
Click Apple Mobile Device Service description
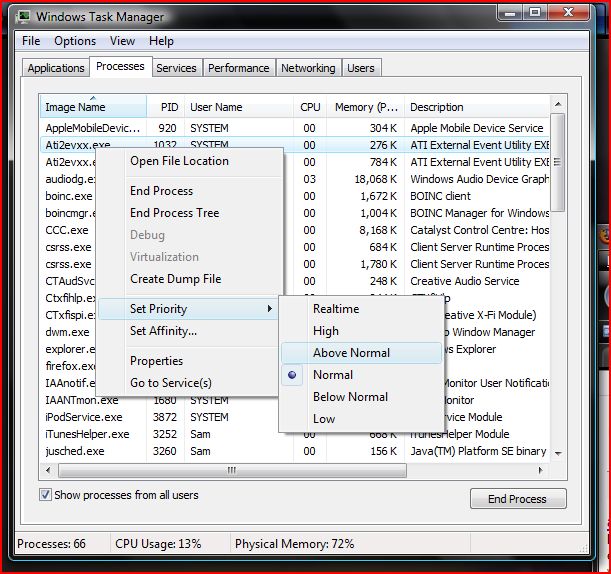(x=477, y=128)
